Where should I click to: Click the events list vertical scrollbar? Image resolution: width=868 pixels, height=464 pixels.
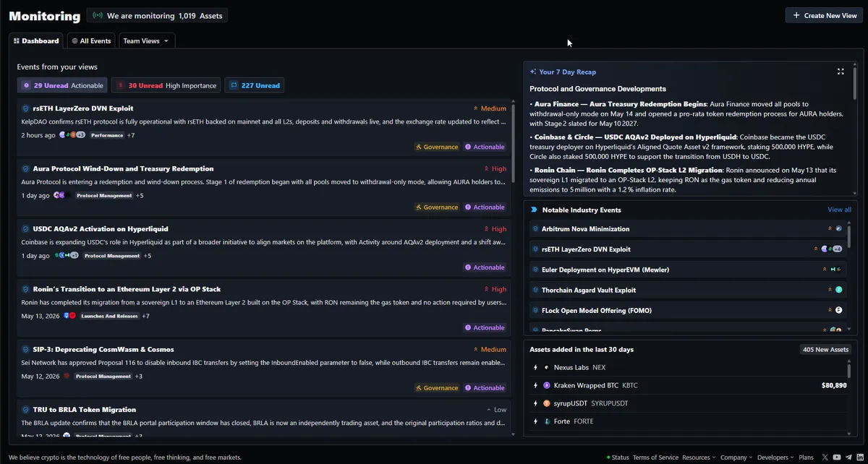[x=515, y=145]
